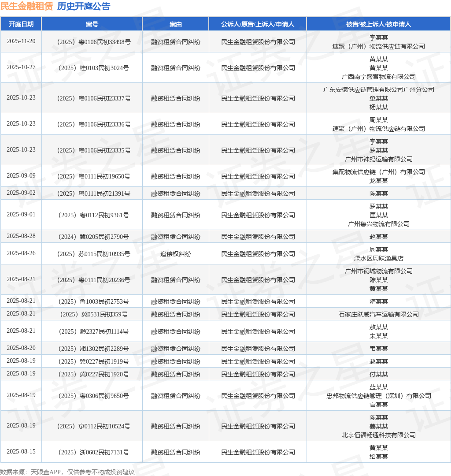The image size is (451, 476).
Task: Click defendant 敖某某
Action: (378, 327)
